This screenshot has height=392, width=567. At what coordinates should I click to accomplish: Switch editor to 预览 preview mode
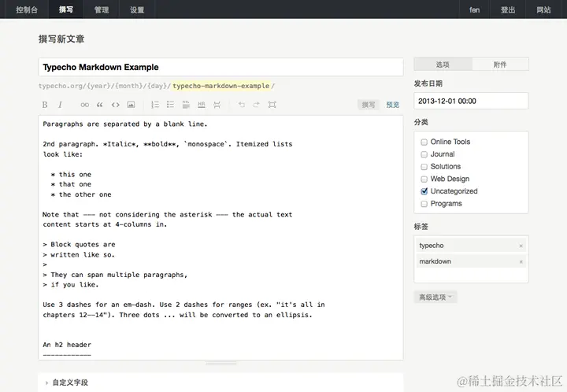pos(393,105)
